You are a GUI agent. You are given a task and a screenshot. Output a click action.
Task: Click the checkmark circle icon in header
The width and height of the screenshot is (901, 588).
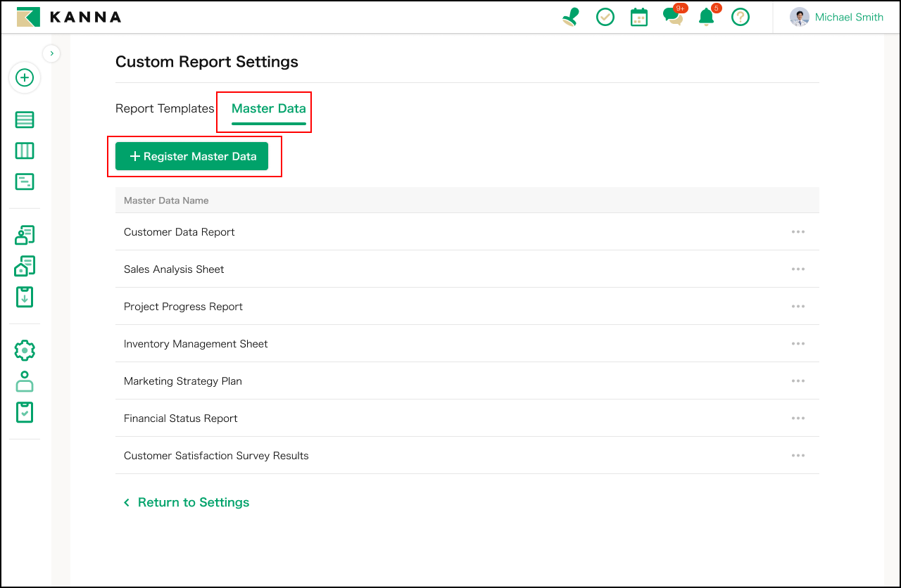pos(605,18)
